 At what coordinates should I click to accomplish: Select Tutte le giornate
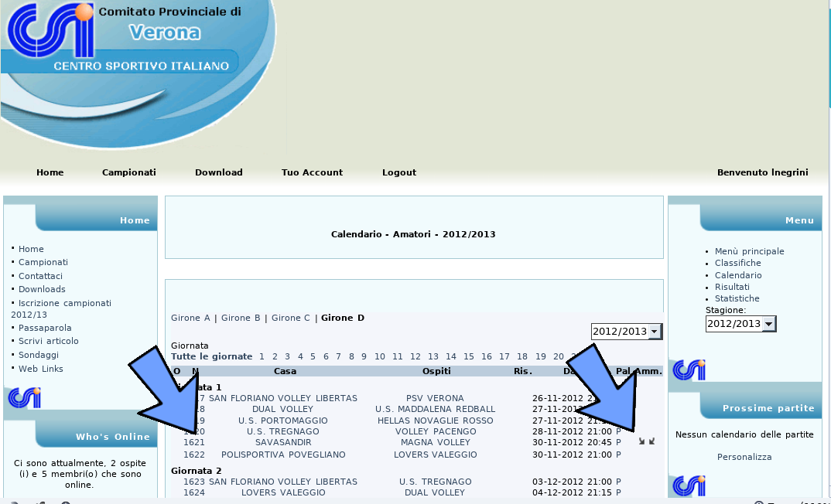pos(211,357)
